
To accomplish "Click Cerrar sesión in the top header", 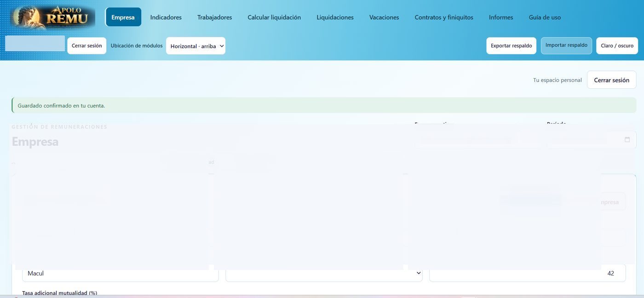I will tap(86, 46).
